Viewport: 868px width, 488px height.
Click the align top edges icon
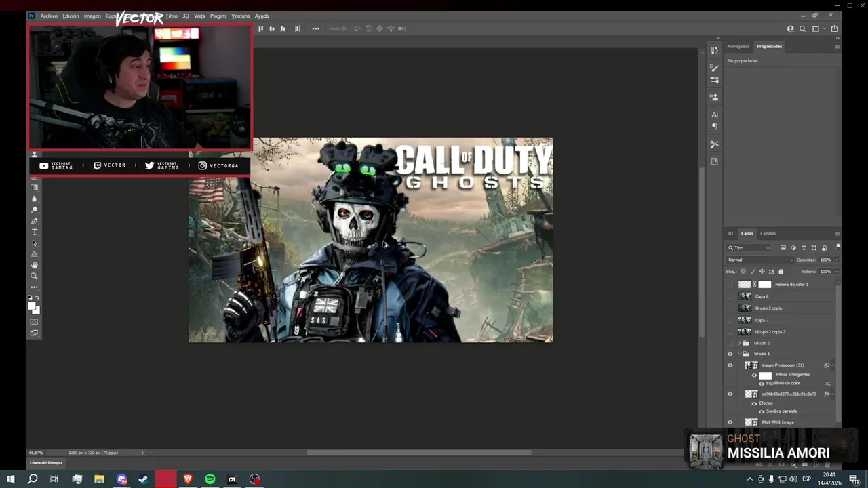coord(261,28)
